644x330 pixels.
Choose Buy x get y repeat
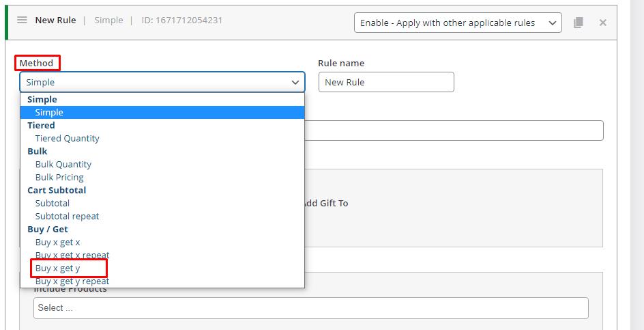[x=162, y=281]
